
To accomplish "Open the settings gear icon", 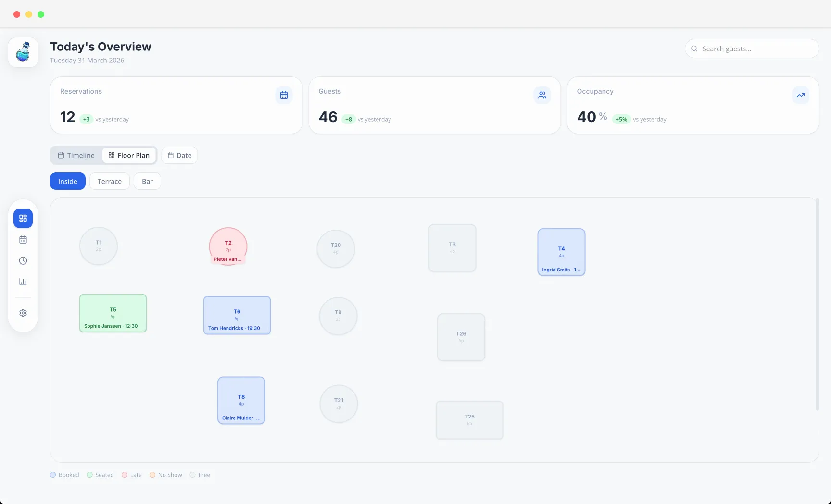I will [x=23, y=313].
